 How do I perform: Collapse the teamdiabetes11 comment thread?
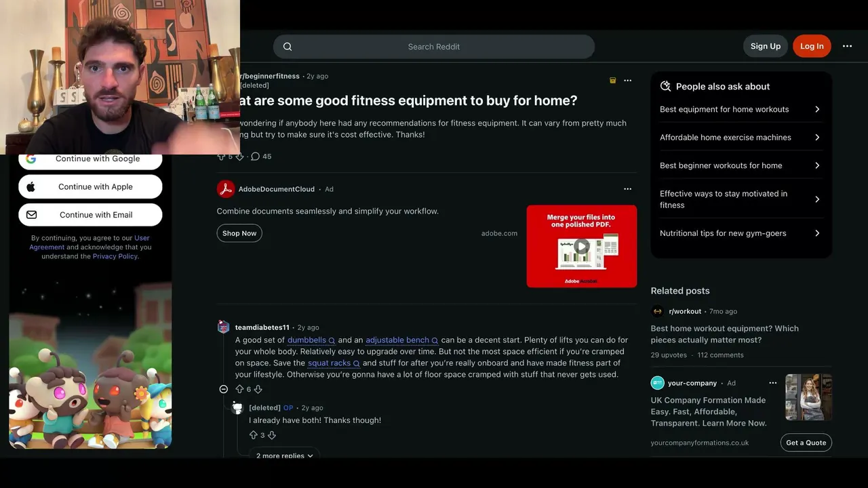click(223, 389)
